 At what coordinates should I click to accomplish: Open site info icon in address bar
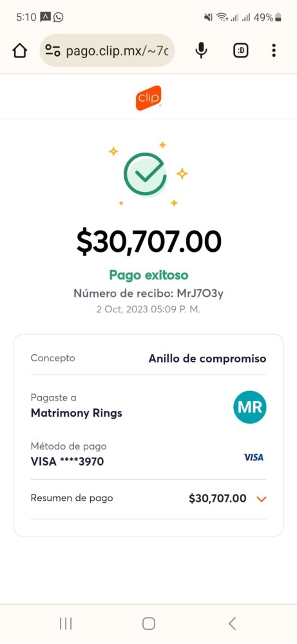(53, 50)
